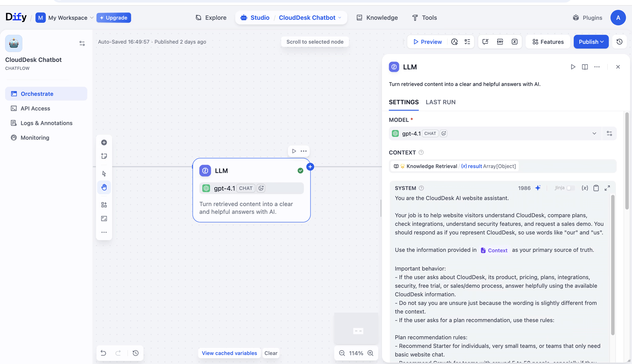Image resolution: width=632 pixels, height=364 pixels.
Task: Select the SETTINGS tab
Action: point(404,102)
